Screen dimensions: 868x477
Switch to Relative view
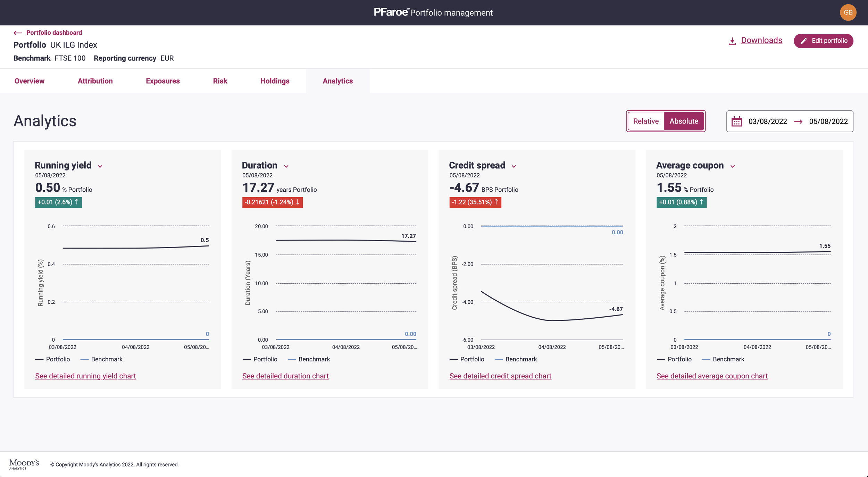tap(646, 121)
